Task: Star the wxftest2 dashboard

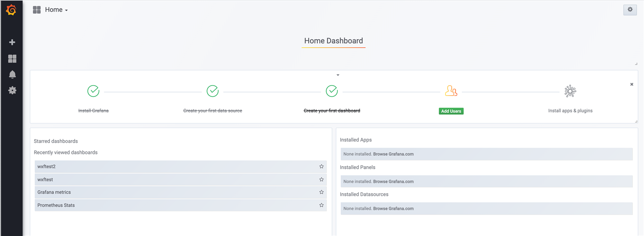Action: click(x=321, y=166)
